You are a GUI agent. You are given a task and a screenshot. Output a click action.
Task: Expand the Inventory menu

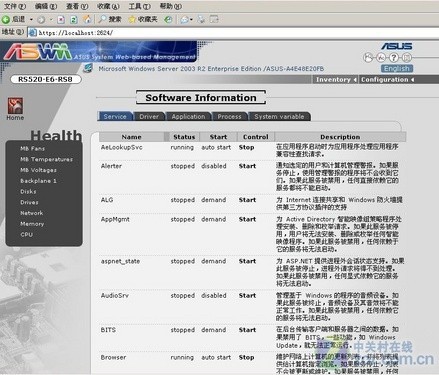tap(335, 80)
